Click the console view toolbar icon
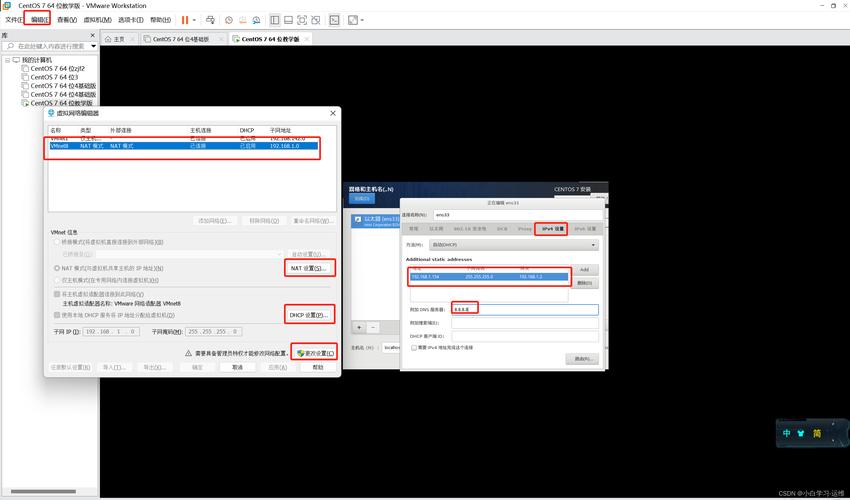Viewport: 850px width, 500px height. [334, 20]
